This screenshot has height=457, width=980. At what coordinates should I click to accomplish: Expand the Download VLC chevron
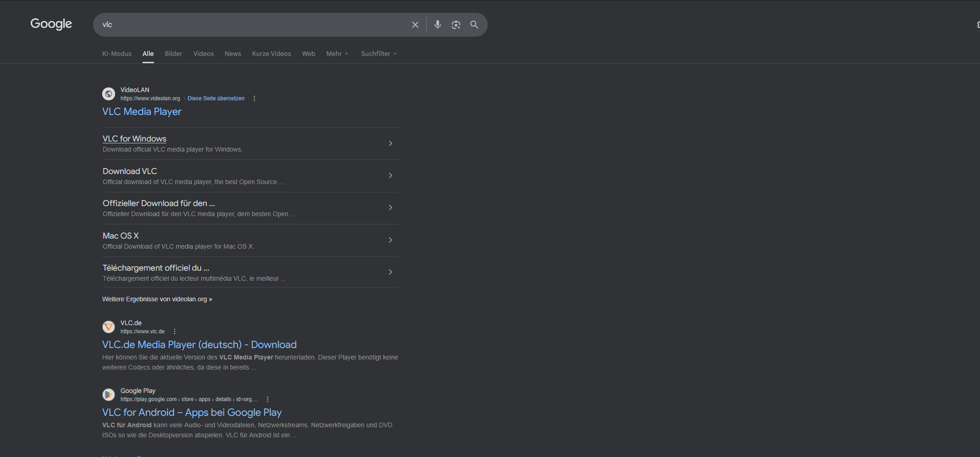coord(391,175)
